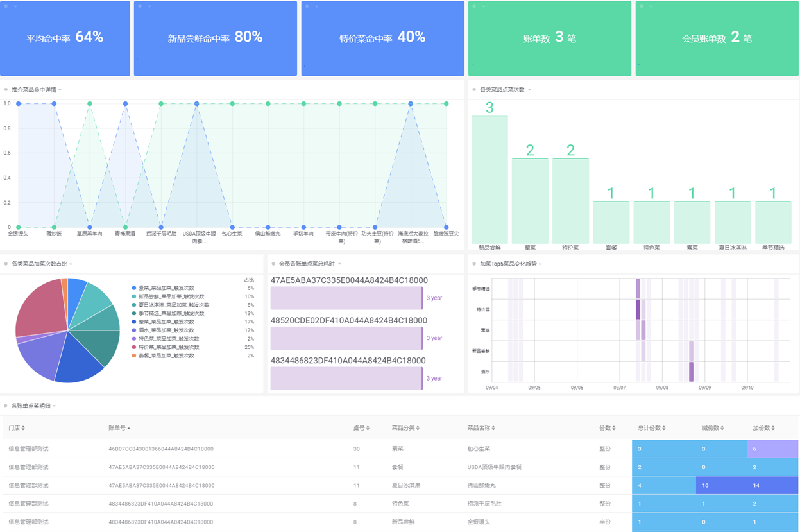Click bill number 46B07CC843001366044A8424B4C18000 cell
Viewport: 800px width, 532px height.
point(161,449)
